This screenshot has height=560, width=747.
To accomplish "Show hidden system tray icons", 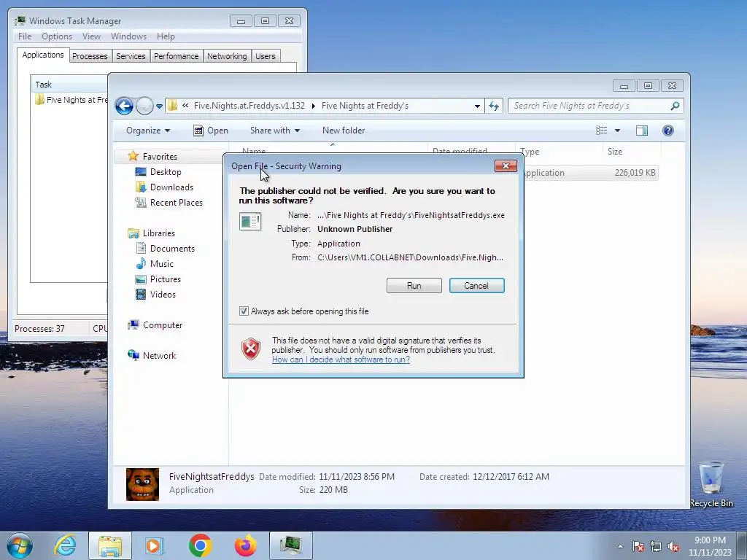I will coord(620,546).
